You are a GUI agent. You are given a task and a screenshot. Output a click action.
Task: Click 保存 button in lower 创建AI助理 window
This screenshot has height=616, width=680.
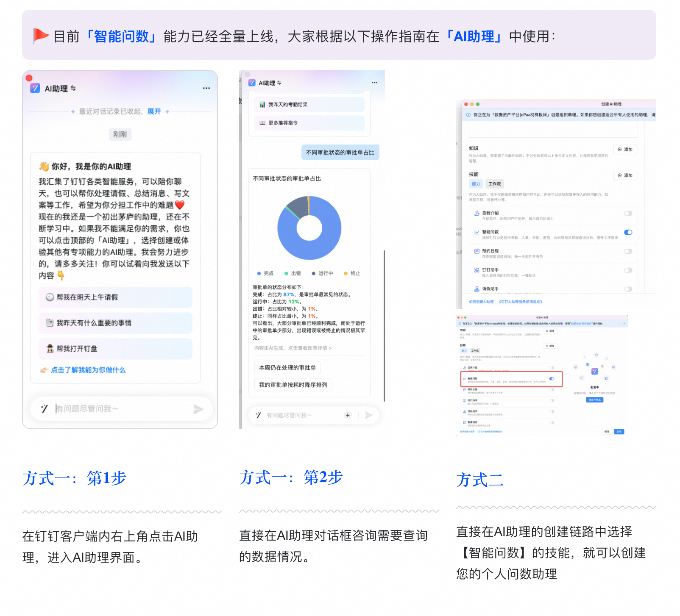[607, 432]
